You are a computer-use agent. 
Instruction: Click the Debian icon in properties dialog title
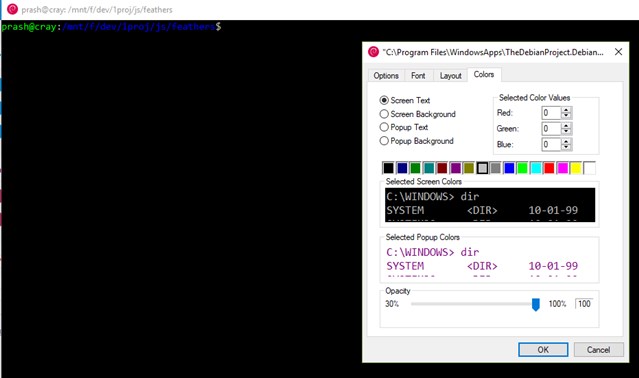(373, 52)
